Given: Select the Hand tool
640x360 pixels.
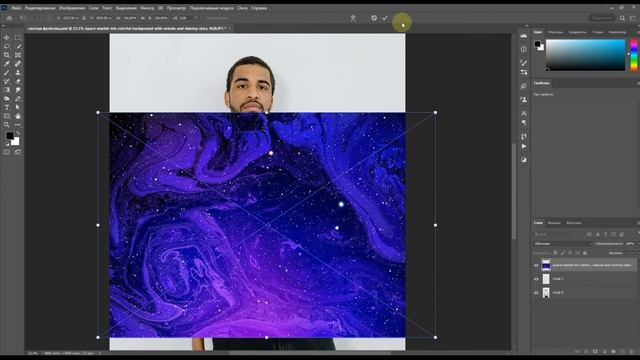Looking at the screenshot, I should pyautogui.click(x=18, y=116).
